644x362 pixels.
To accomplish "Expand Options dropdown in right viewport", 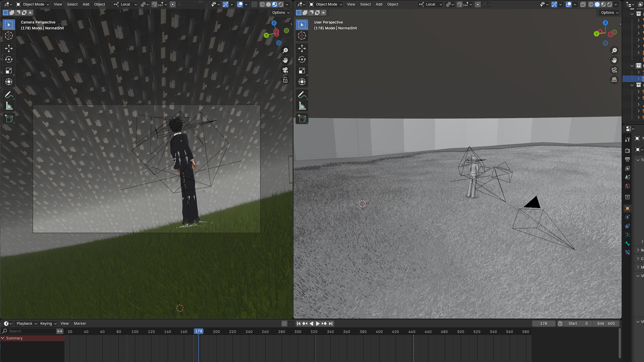I will pyautogui.click(x=609, y=13).
